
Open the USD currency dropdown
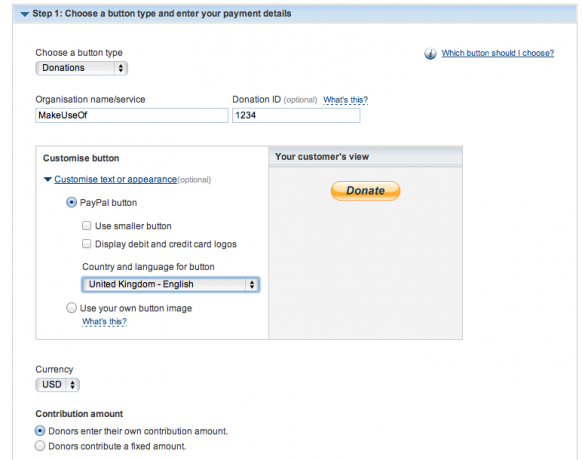(x=58, y=385)
